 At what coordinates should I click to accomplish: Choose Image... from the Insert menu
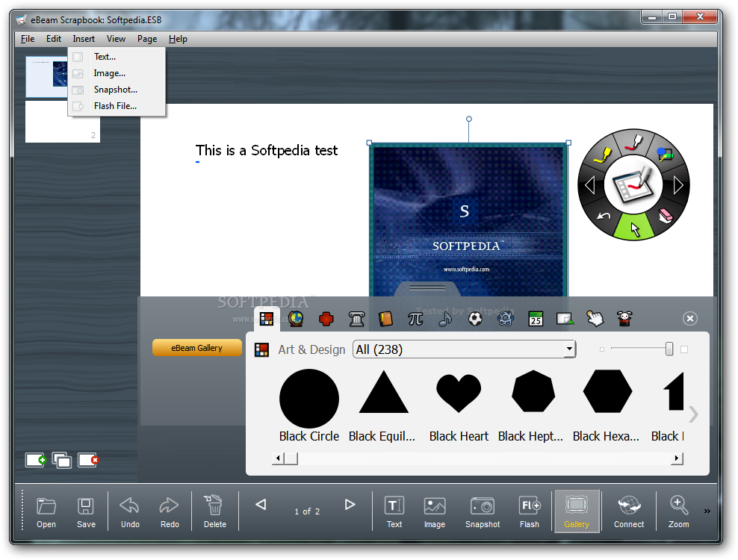click(117, 73)
